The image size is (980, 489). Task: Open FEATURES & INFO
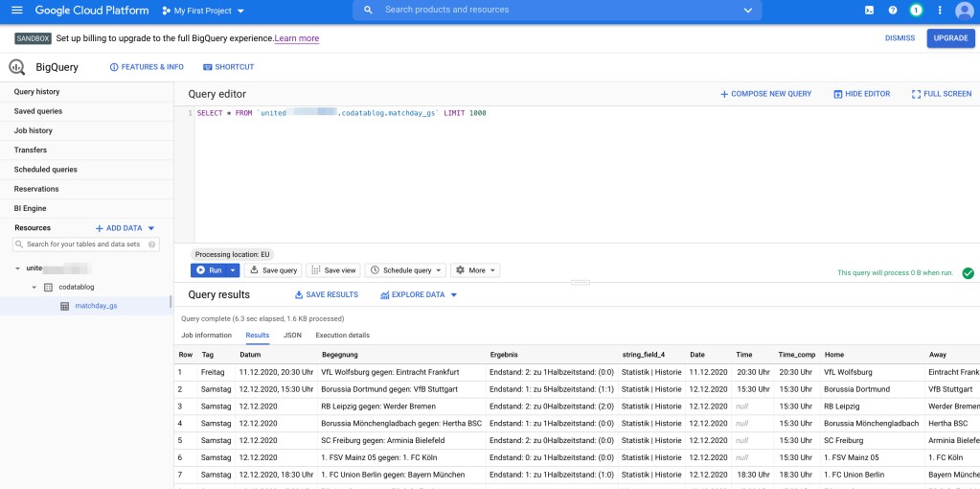147,67
